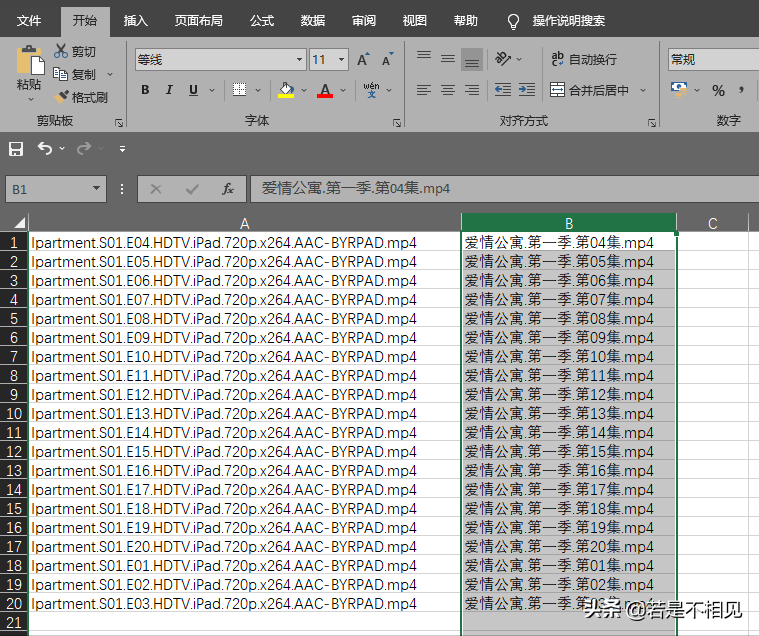
Task: Decrease font size with small A
Action: coord(387,60)
